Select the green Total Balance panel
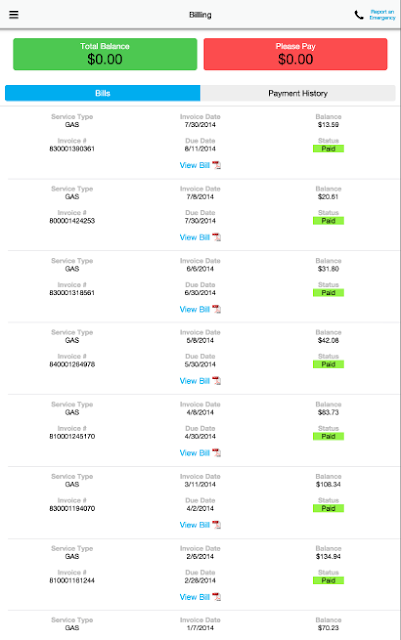401x640 pixels. click(x=105, y=54)
